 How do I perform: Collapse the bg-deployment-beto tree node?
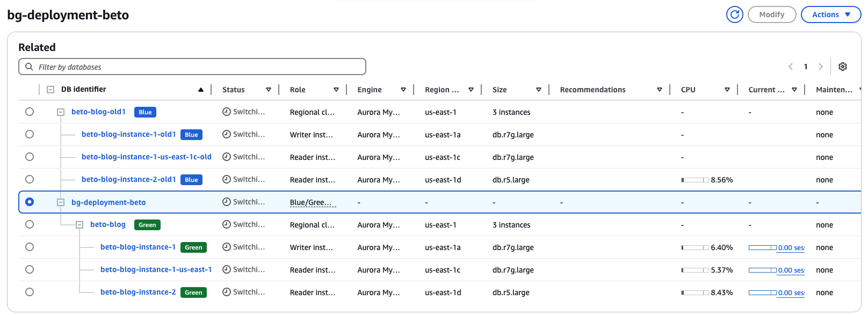pos(61,202)
